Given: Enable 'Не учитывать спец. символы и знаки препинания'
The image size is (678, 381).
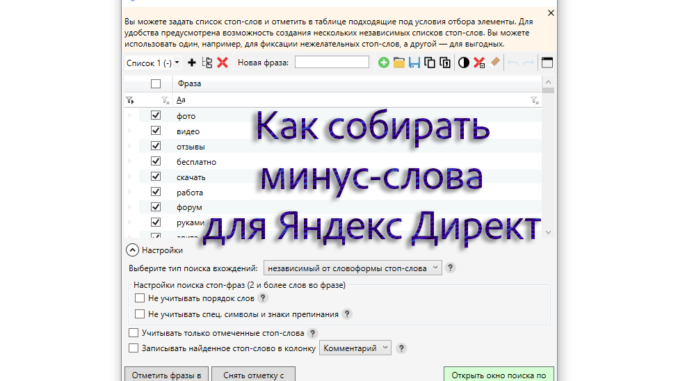Looking at the screenshot, I should click(x=140, y=314).
